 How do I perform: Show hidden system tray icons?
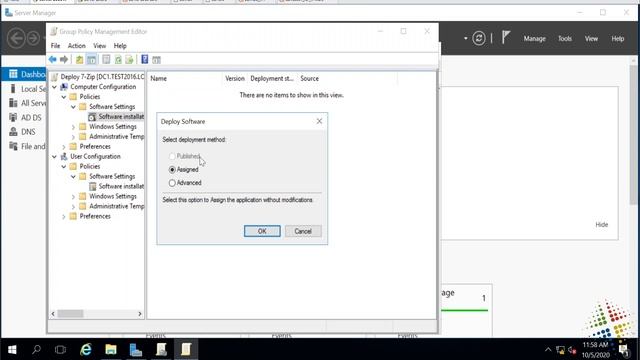click(x=548, y=350)
